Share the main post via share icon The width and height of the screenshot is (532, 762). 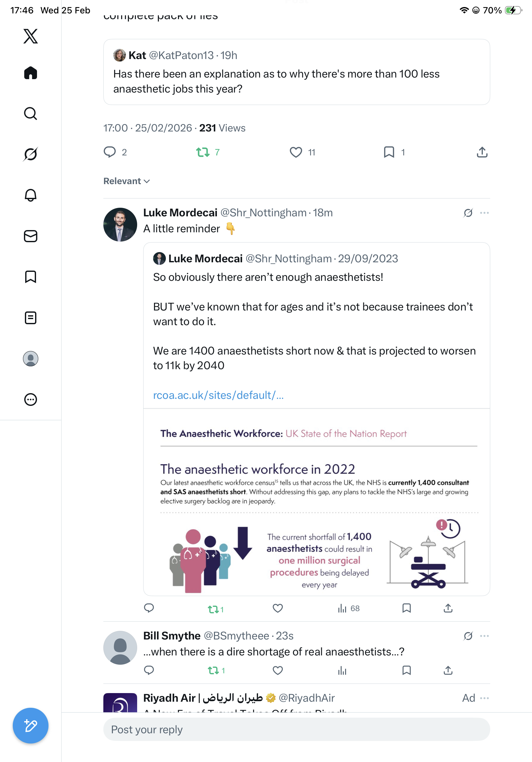click(x=482, y=152)
